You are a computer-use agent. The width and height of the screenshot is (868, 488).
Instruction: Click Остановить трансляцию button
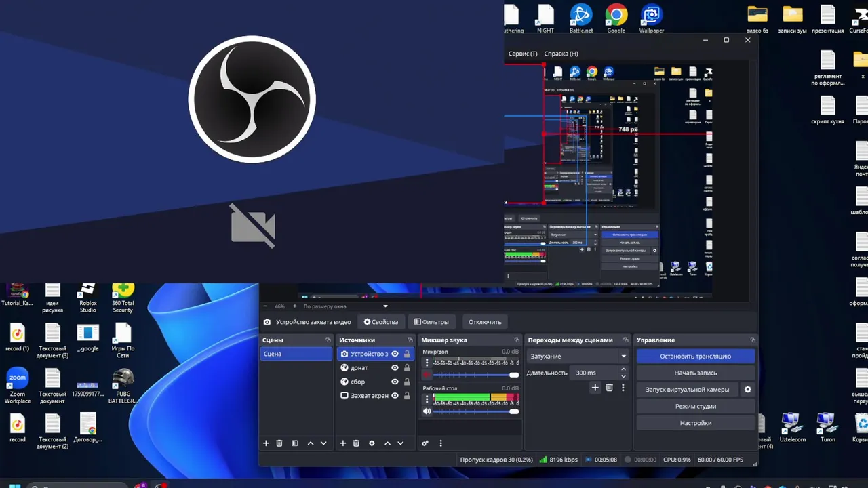(x=695, y=356)
